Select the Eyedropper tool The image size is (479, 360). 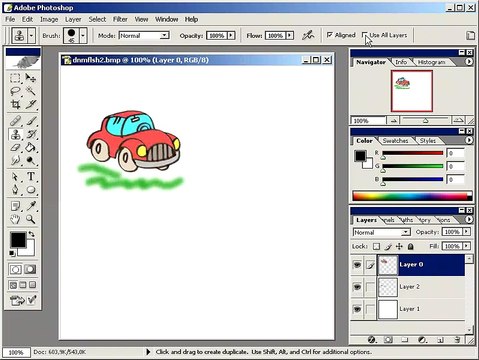click(31, 206)
